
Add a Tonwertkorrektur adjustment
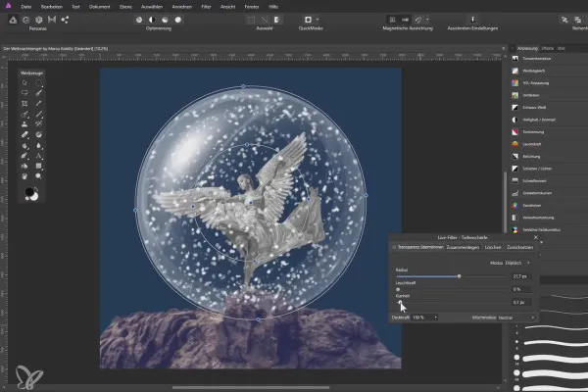(x=549, y=59)
